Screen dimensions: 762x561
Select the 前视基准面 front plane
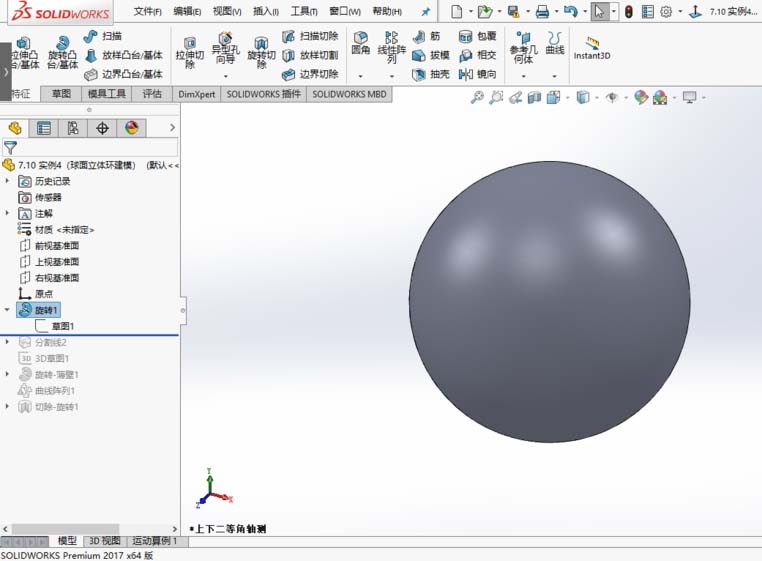[x=49, y=245]
